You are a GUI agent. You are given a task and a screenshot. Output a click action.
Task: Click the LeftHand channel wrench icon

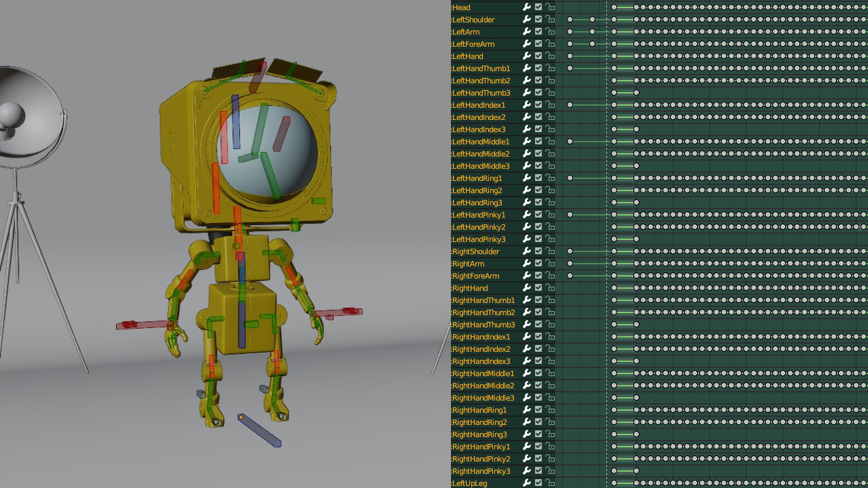click(x=526, y=56)
